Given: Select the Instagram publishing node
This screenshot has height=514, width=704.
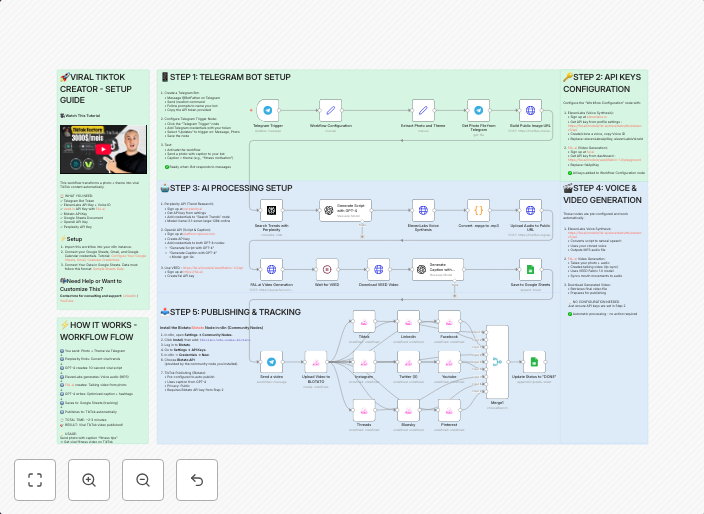Looking at the screenshot, I should coord(364,361).
